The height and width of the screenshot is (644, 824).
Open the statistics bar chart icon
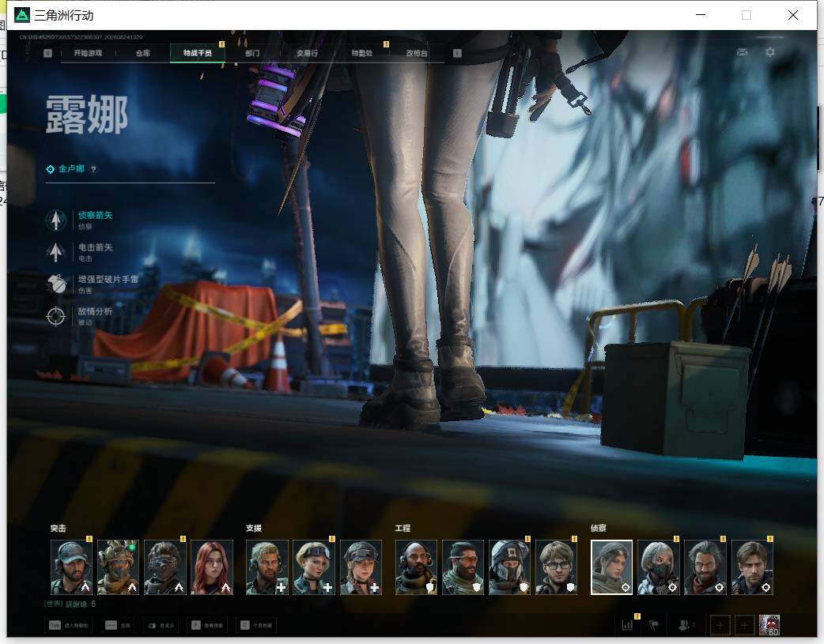(x=627, y=625)
